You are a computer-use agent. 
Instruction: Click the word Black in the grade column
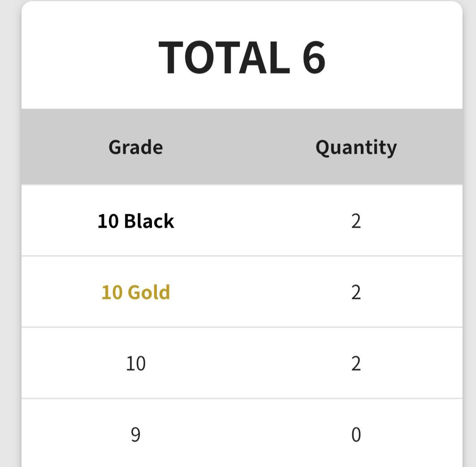pos(149,221)
